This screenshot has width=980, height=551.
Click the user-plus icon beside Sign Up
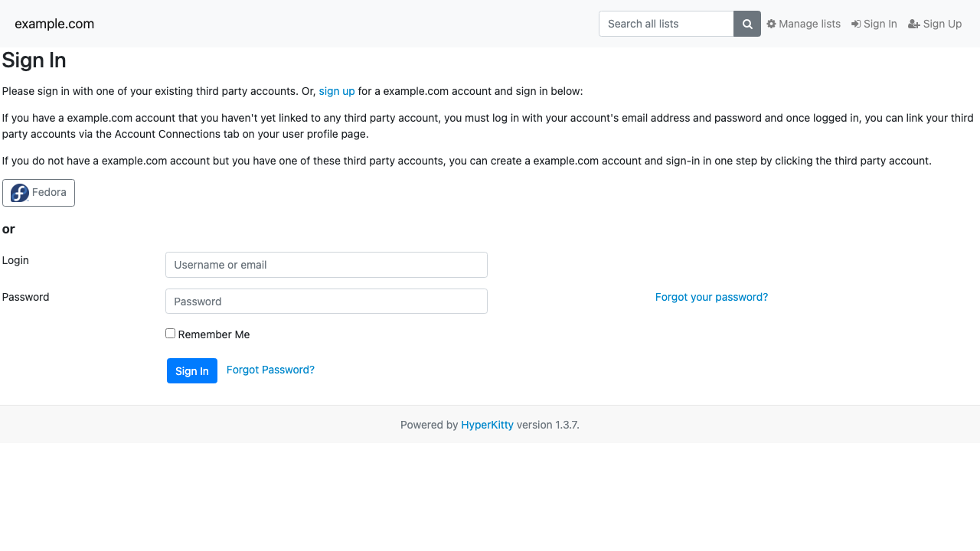pyautogui.click(x=914, y=24)
